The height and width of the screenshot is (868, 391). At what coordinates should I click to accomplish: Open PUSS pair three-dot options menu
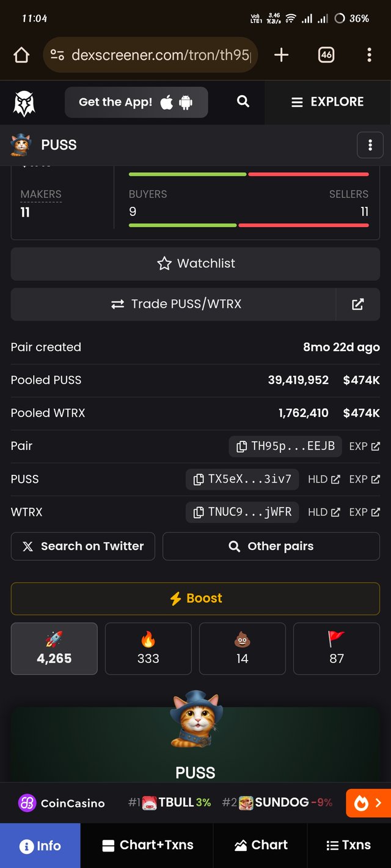click(x=370, y=145)
